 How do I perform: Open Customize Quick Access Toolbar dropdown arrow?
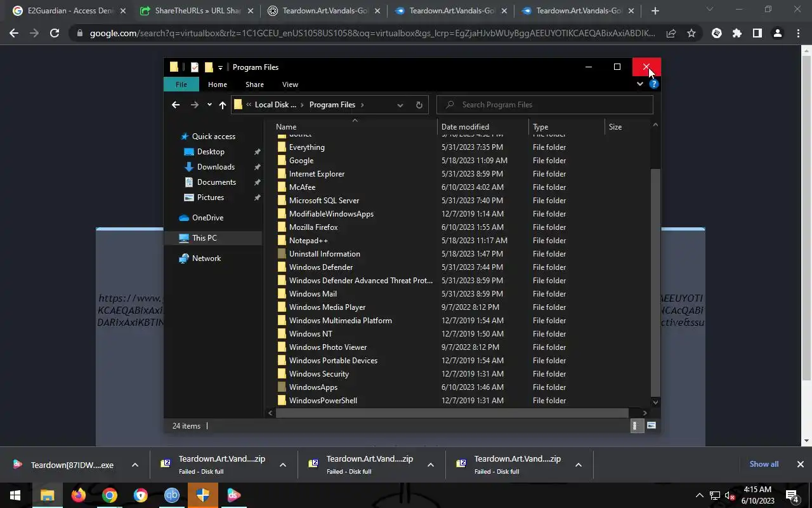point(220,67)
